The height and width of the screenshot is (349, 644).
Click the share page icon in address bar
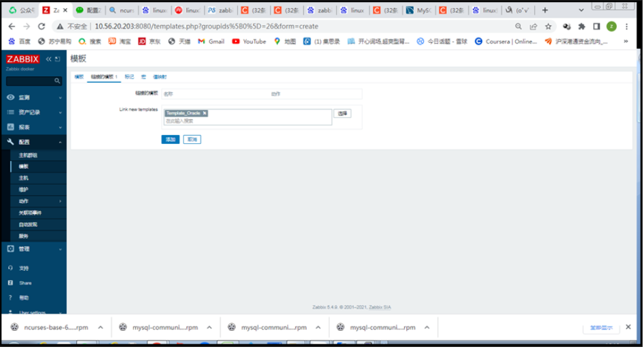click(533, 26)
